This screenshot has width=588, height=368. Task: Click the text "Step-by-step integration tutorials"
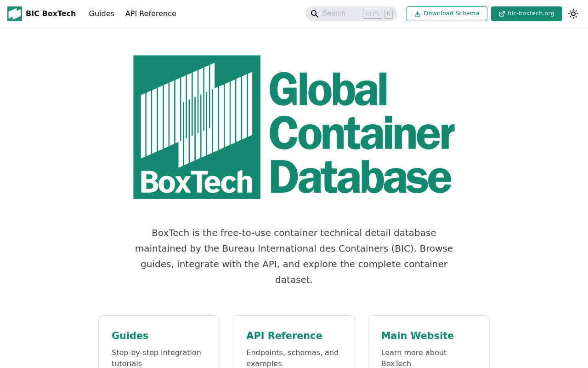(x=156, y=358)
